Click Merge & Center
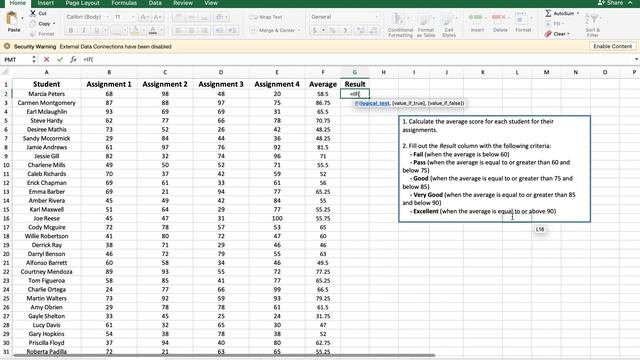Image resolution: width=640 pixels, height=360 pixels. [x=272, y=30]
